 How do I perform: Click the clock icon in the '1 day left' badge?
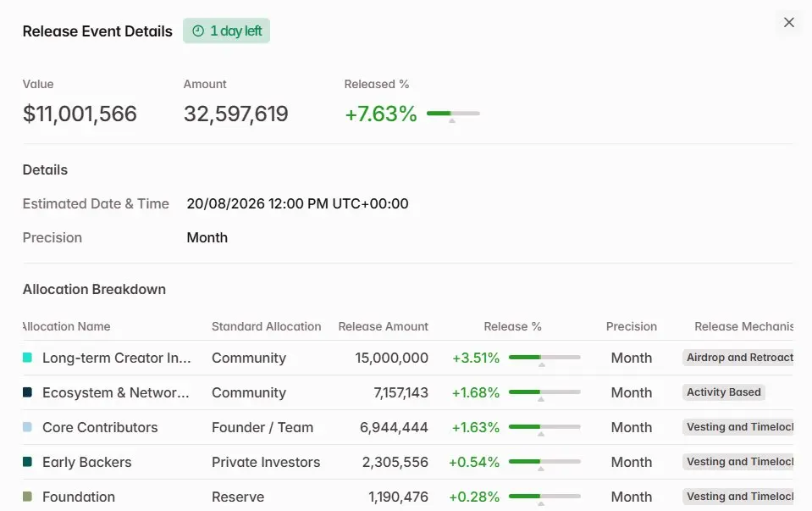(198, 31)
